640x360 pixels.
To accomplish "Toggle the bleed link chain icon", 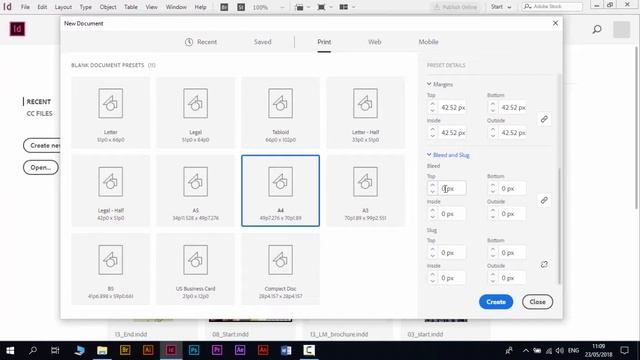I will (x=544, y=200).
